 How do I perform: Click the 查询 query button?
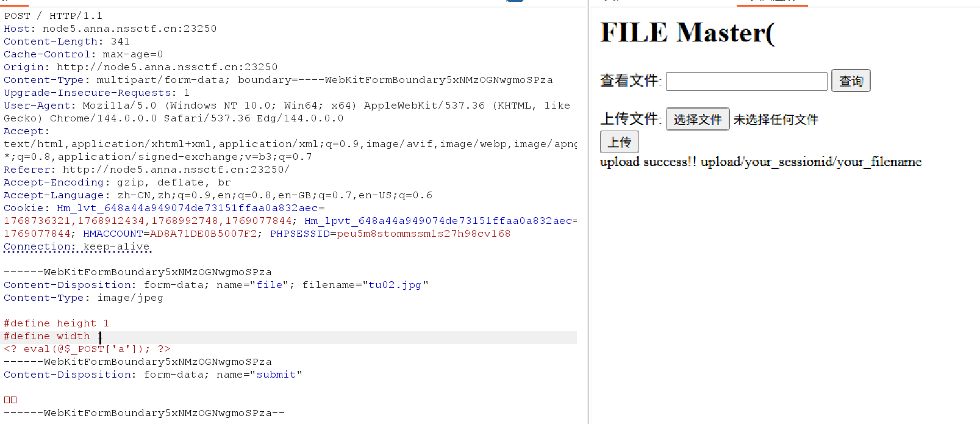851,81
